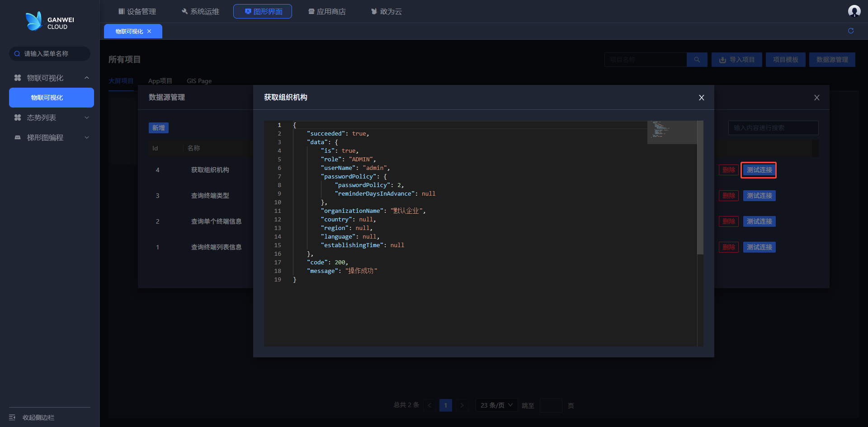
Task: Click 测试连接 for 查询终端类型 row
Action: [759, 196]
